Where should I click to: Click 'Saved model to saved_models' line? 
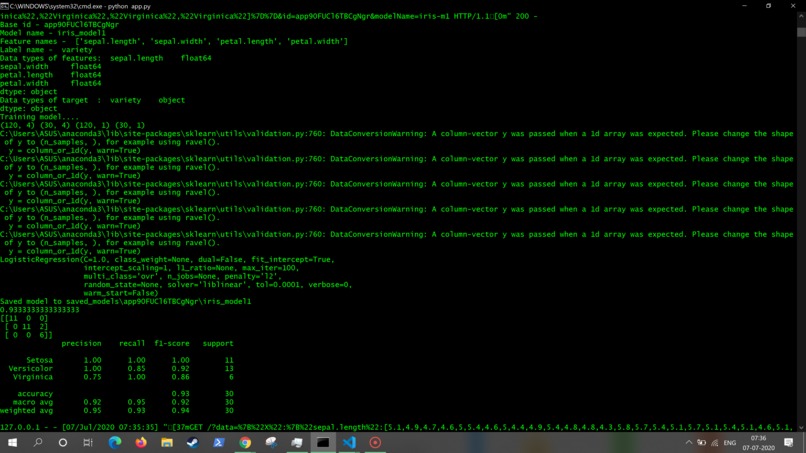(x=125, y=301)
